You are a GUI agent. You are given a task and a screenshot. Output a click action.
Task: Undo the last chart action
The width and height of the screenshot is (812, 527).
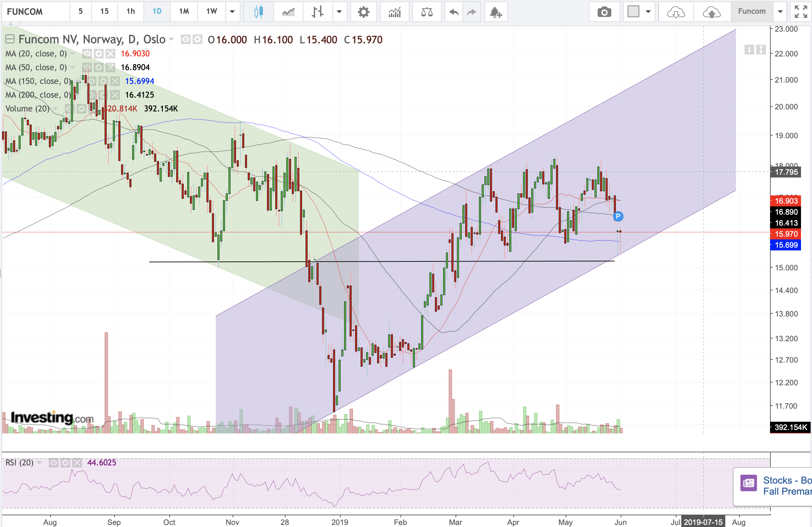point(454,12)
